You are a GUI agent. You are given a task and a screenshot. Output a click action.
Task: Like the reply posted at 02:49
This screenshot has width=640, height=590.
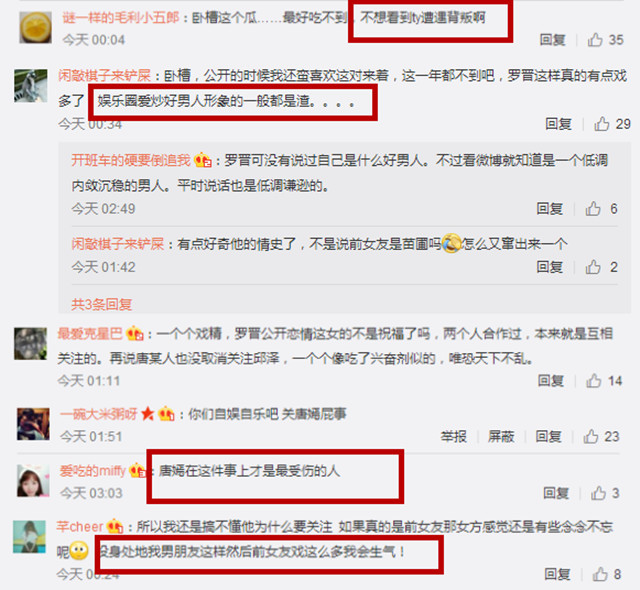(x=593, y=208)
